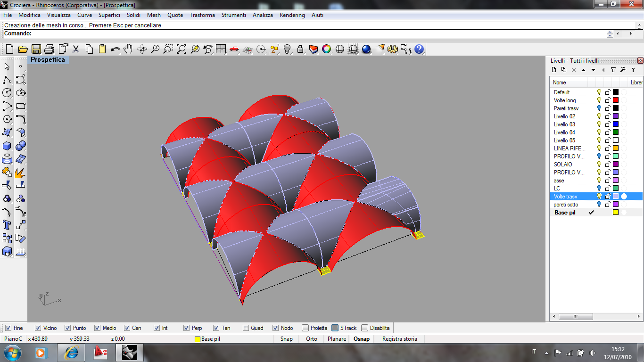
Task: Click the layer filter funnel icon
Action: click(x=613, y=70)
